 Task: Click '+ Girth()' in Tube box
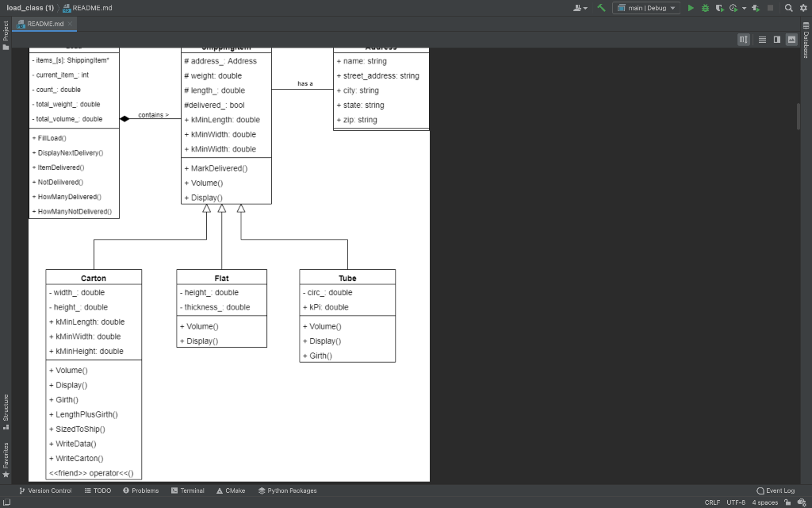pyautogui.click(x=317, y=356)
